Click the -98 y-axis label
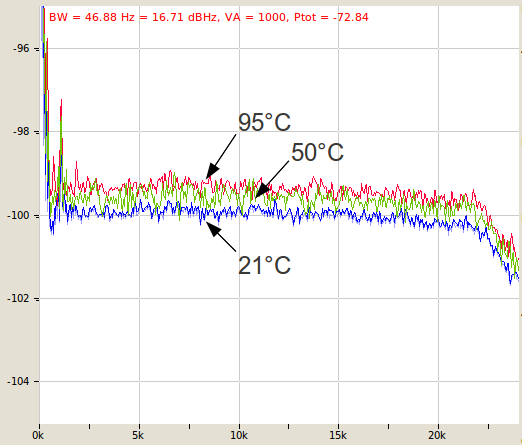Viewport: 523px width, 446px height. [21, 132]
